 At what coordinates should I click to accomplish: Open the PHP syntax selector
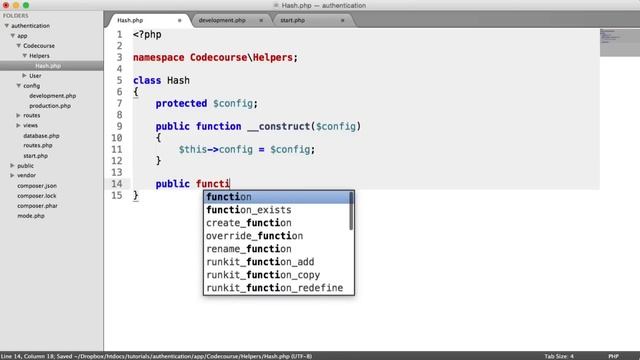613,356
